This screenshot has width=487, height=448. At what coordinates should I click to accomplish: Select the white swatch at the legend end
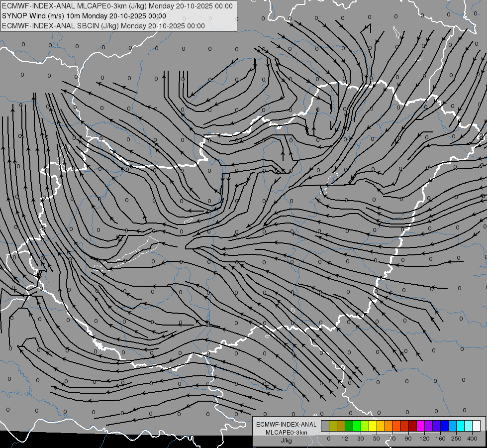(477, 426)
